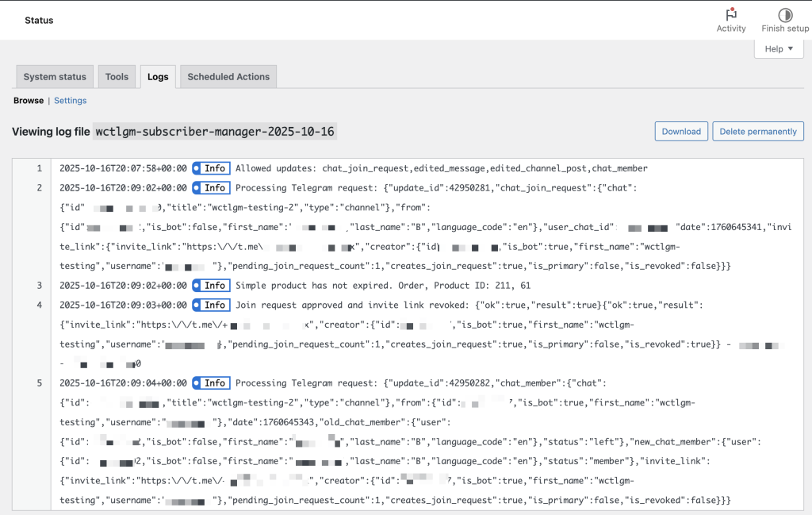
Task: Click the Browse sub-navigation item
Action: coord(29,101)
